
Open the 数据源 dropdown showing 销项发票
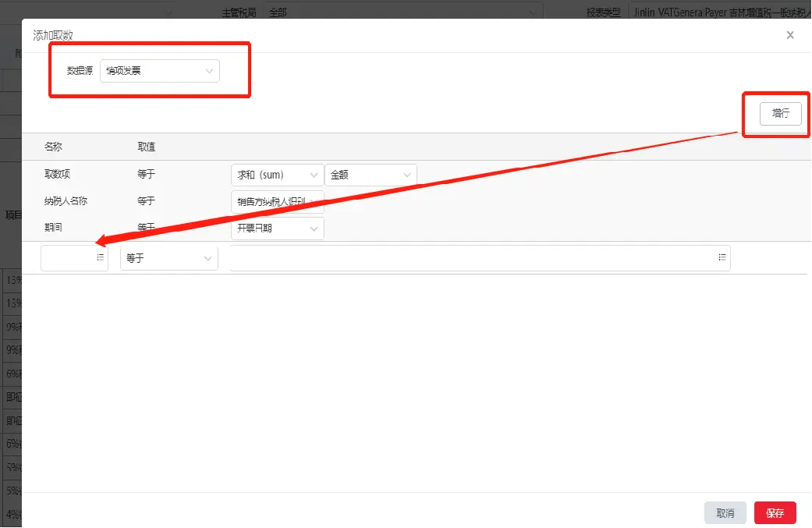click(x=160, y=71)
